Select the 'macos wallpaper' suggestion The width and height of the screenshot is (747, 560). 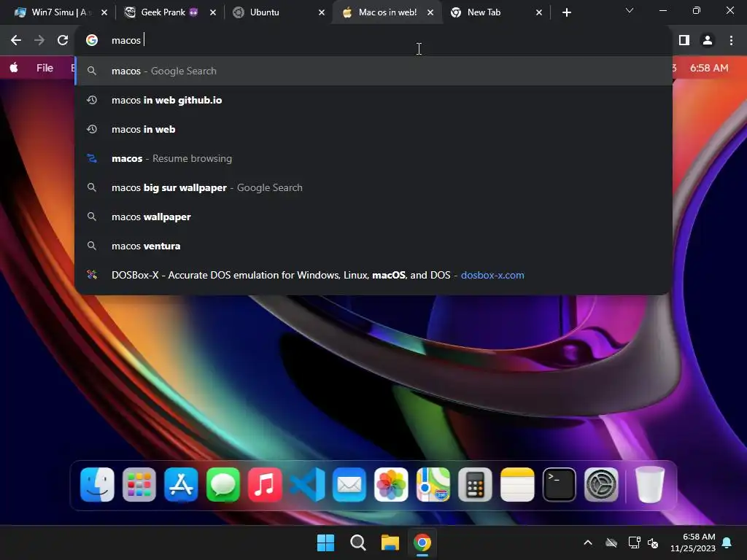click(373, 217)
